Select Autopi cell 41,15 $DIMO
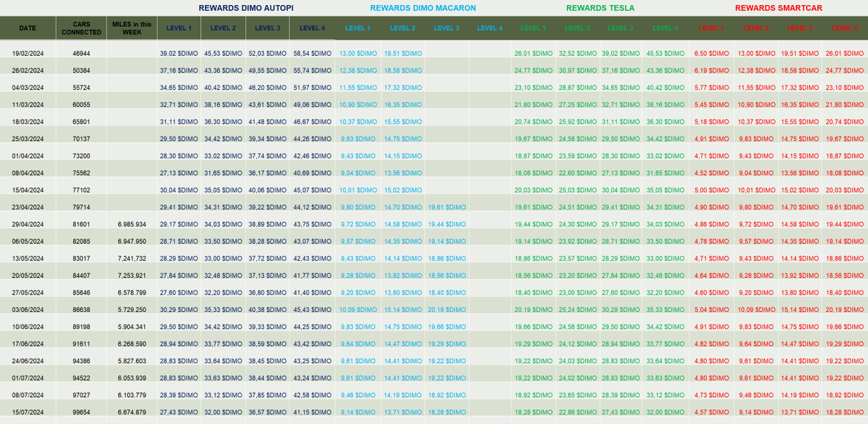 click(312, 412)
